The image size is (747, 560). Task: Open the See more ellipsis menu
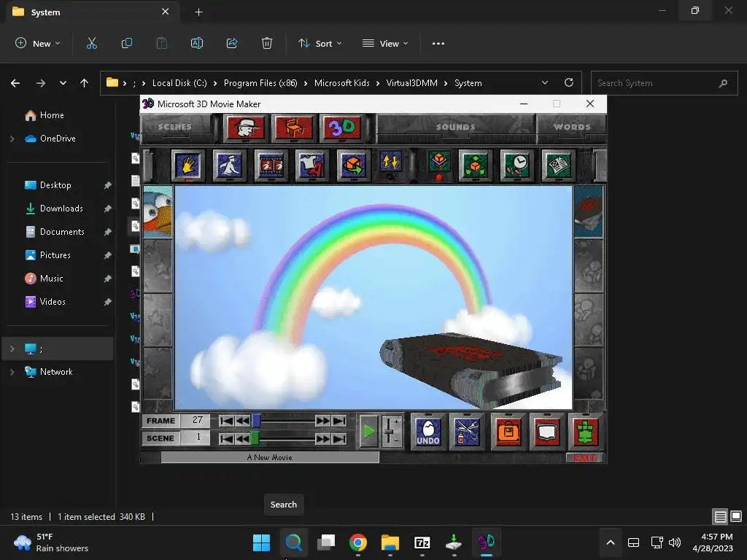438,43
